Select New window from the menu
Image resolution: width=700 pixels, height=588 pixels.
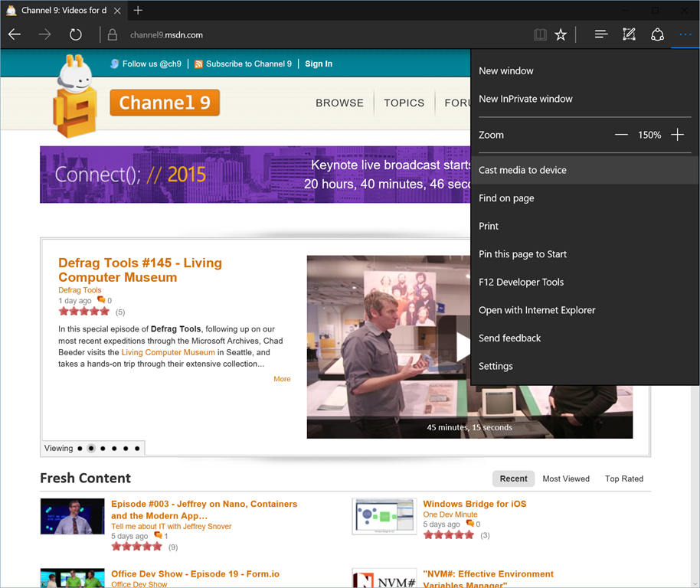585,71
